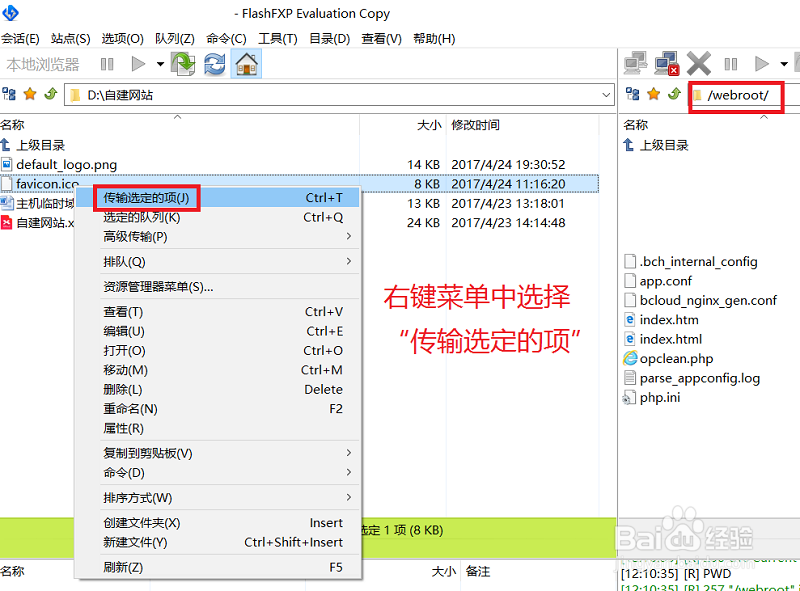Click the local pause transfer icon
The height and width of the screenshot is (591, 800).
107,64
